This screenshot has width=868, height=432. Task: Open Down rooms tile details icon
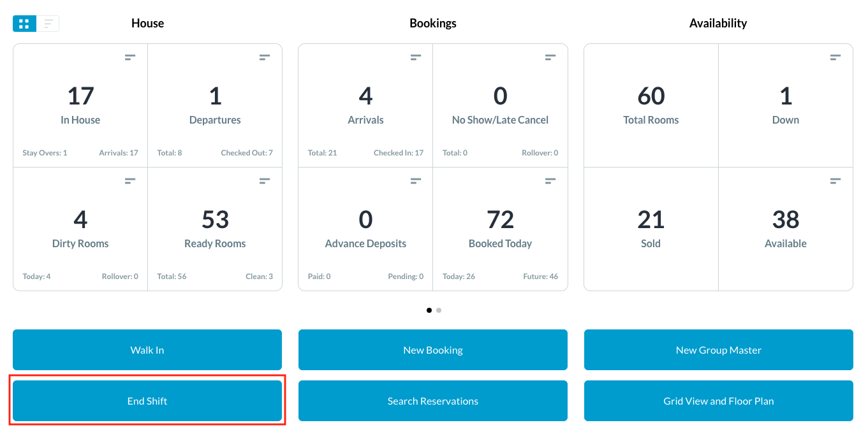coord(835,58)
